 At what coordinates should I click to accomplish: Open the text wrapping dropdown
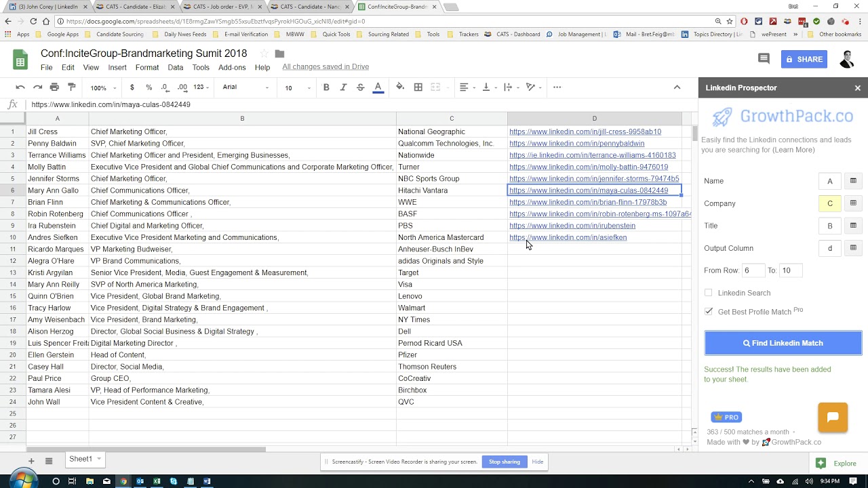tap(512, 87)
